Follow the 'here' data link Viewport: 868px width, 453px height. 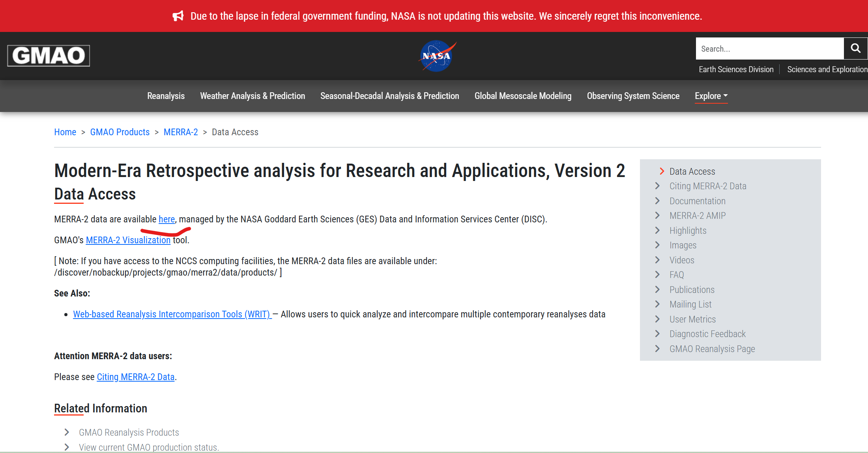pos(166,219)
